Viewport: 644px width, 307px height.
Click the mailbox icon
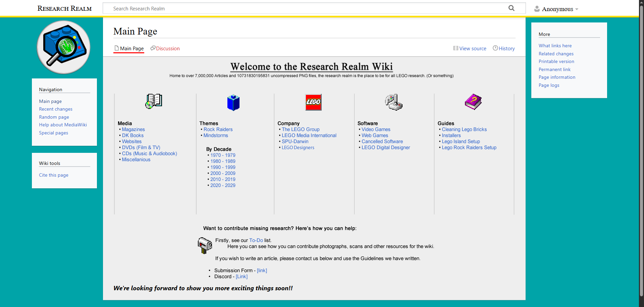click(x=205, y=245)
